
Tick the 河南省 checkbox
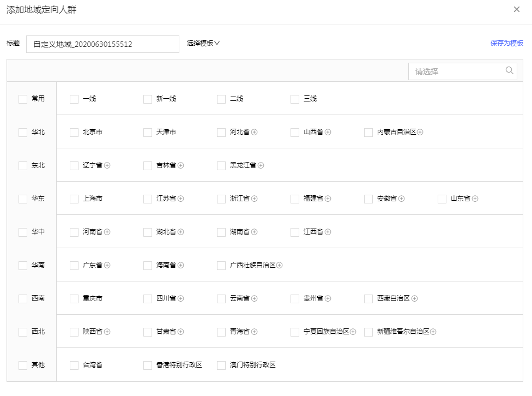point(74,232)
